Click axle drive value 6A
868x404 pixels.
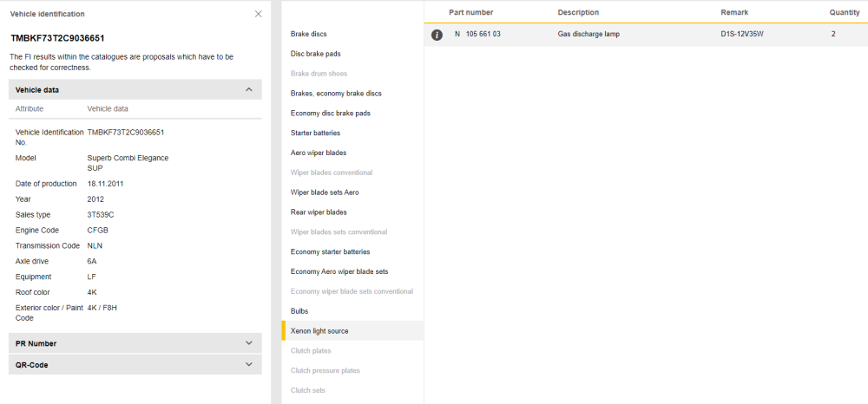(x=93, y=261)
